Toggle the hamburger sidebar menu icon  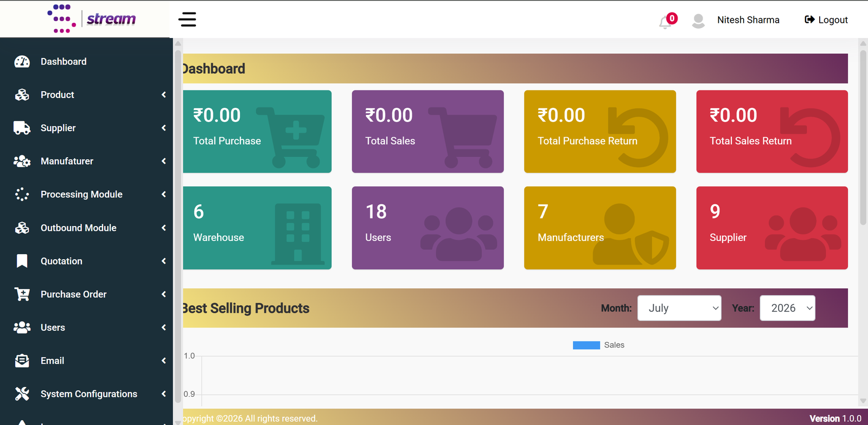coord(187,20)
